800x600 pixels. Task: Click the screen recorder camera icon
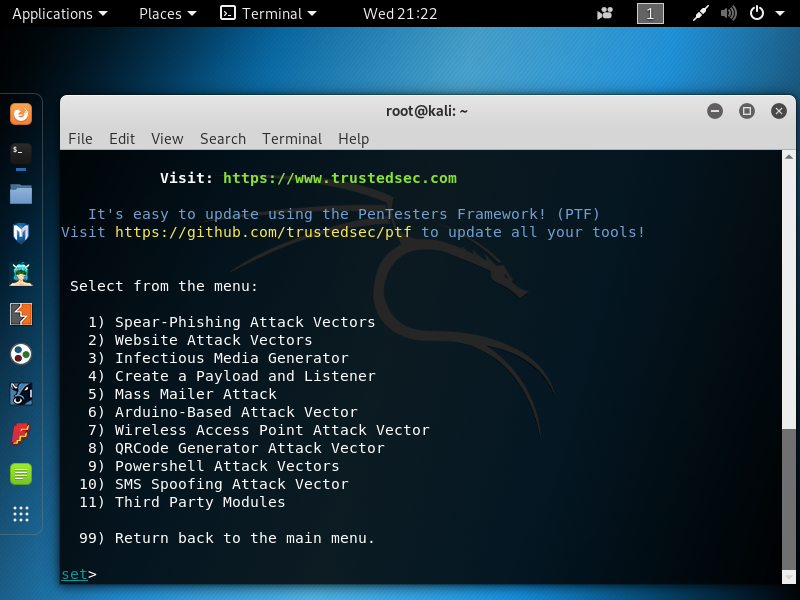coord(605,14)
